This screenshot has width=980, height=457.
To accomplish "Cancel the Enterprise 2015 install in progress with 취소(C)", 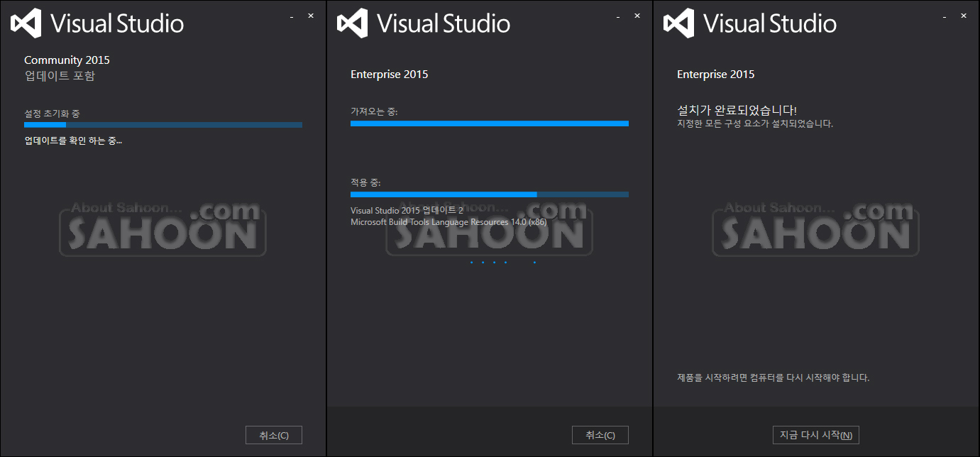I will pos(600,435).
